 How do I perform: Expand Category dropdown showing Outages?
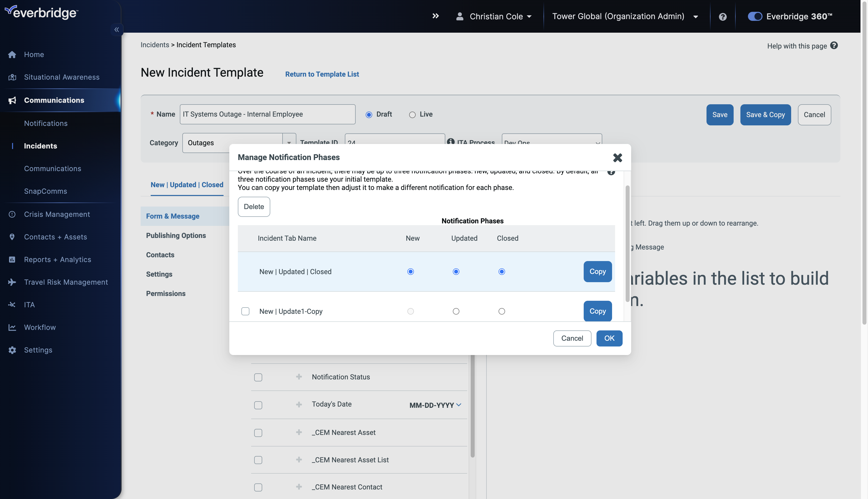289,142
